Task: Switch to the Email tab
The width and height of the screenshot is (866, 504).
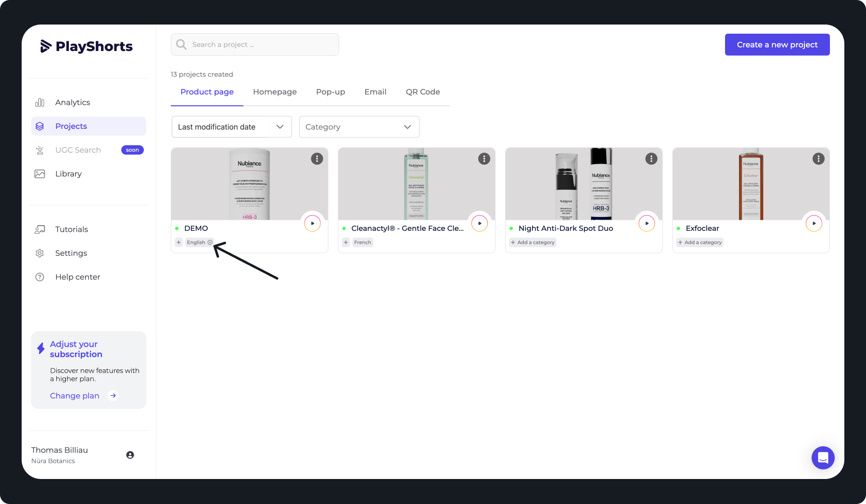Action: coord(375,92)
